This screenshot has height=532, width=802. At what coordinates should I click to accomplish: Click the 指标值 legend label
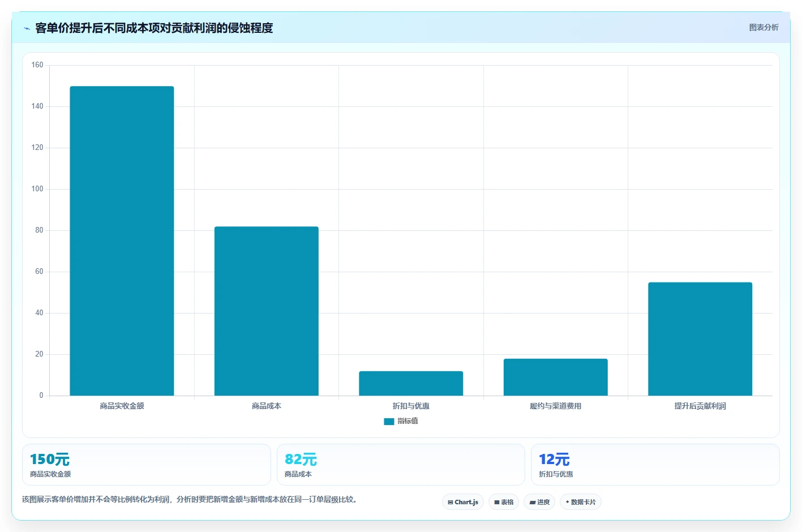click(408, 421)
